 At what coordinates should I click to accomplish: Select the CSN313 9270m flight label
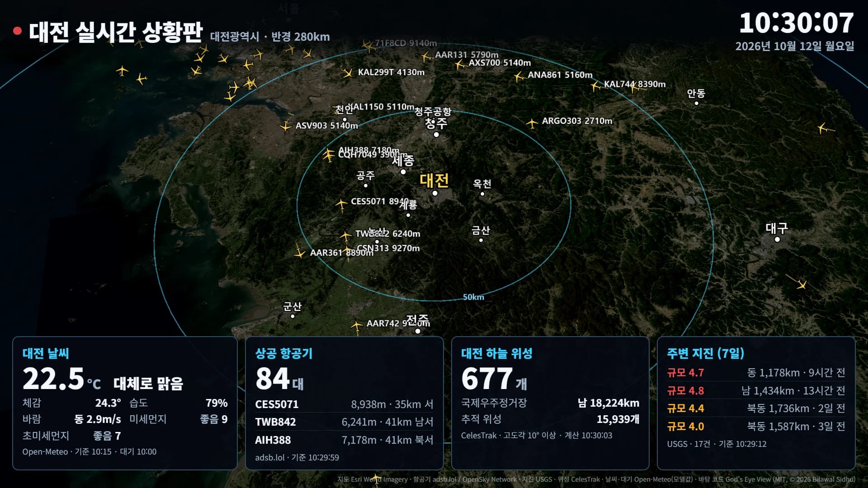[388, 248]
